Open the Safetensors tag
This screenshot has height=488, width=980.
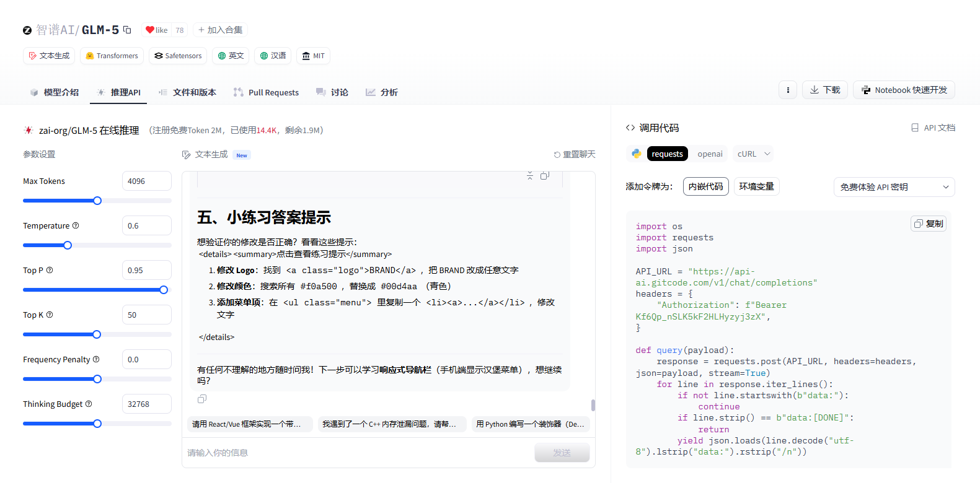coord(178,56)
